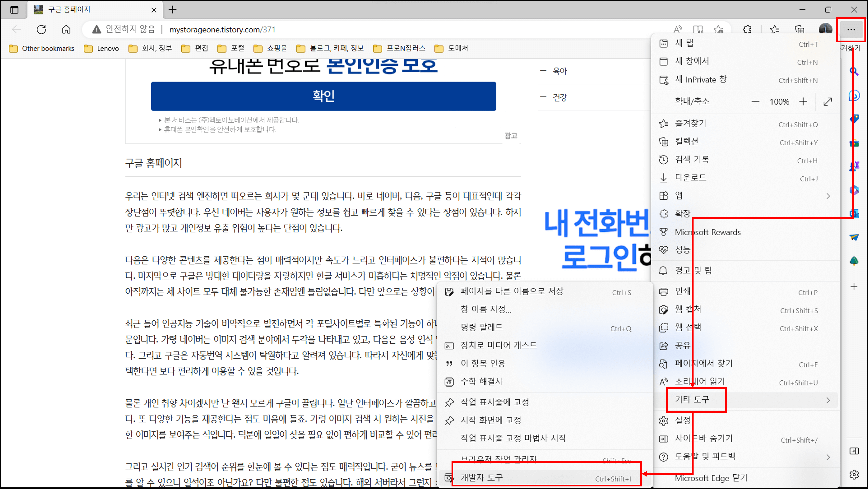
Task: Refresh the page with the reload icon
Action: point(41,30)
